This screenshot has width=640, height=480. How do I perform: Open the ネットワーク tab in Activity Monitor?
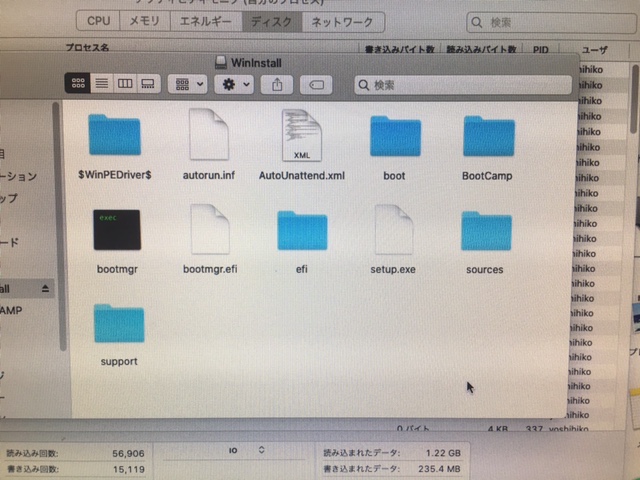point(343,22)
